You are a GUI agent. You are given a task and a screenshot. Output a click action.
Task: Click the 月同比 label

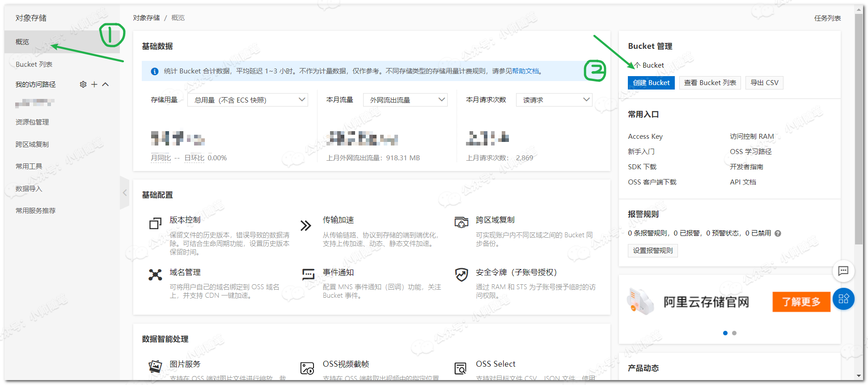[x=161, y=158]
